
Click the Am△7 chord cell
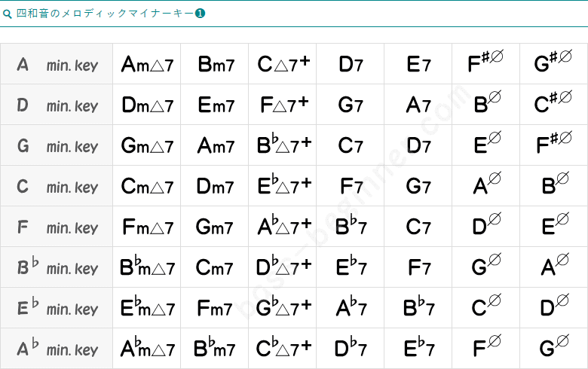tap(147, 65)
